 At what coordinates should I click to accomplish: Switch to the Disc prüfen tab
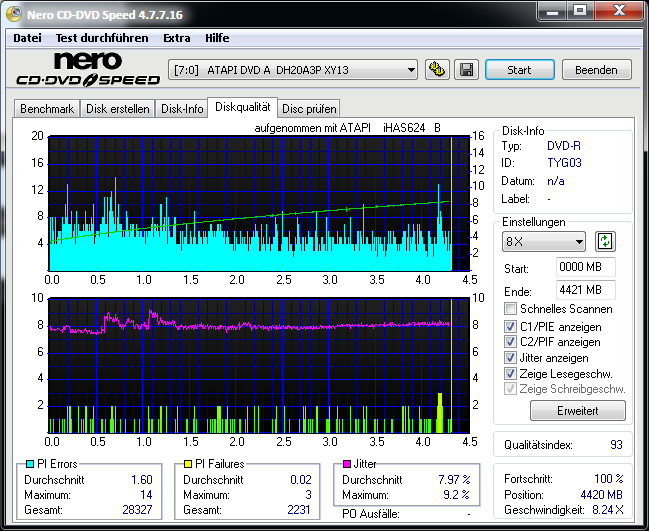tap(309, 109)
